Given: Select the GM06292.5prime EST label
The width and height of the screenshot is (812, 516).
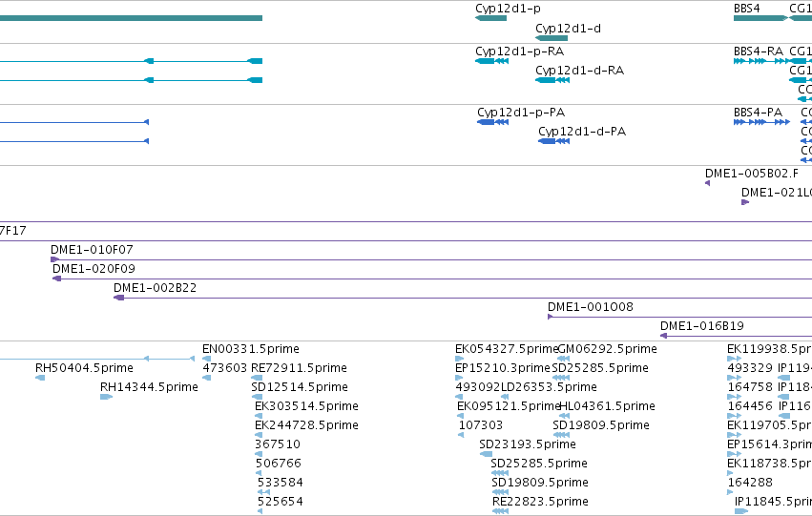Looking at the screenshot, I should click(x=607, y=349).
